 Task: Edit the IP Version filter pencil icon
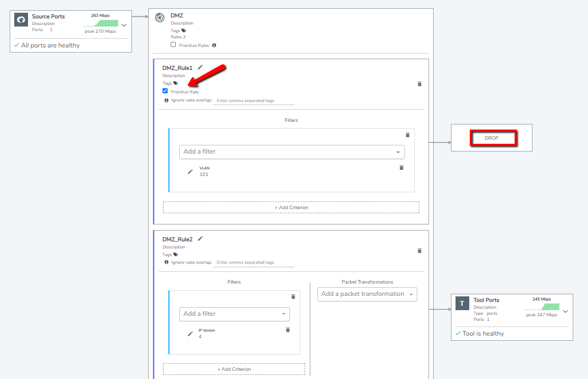pos(190,334)
